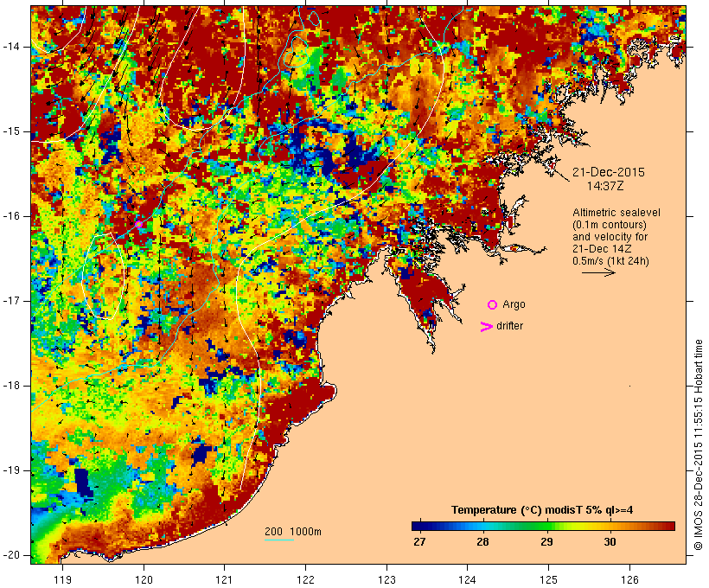Click the temperature color bar
This screenshot has height=588, width=709.
pos(543,526)
